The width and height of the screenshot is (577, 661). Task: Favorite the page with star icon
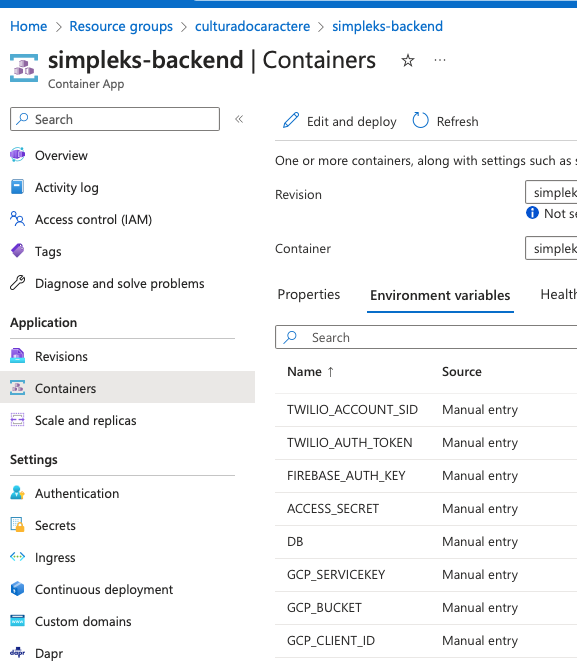coord(408,61)
